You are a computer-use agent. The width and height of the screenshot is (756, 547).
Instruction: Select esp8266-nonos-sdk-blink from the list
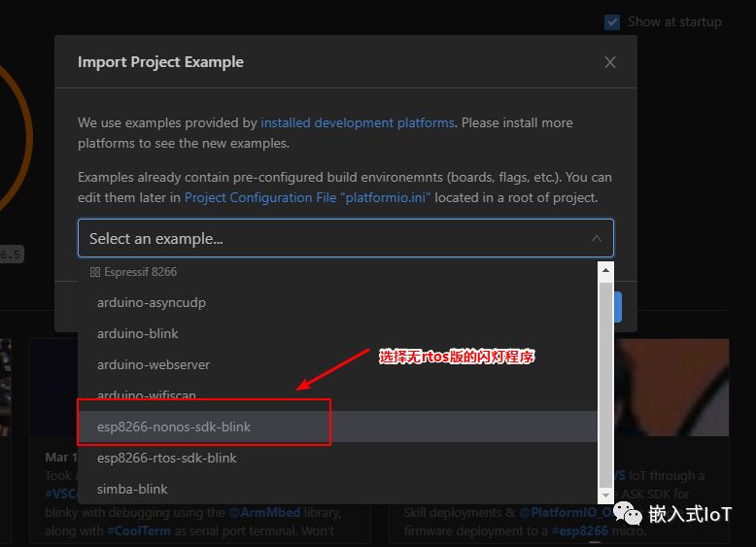(174, 427)
